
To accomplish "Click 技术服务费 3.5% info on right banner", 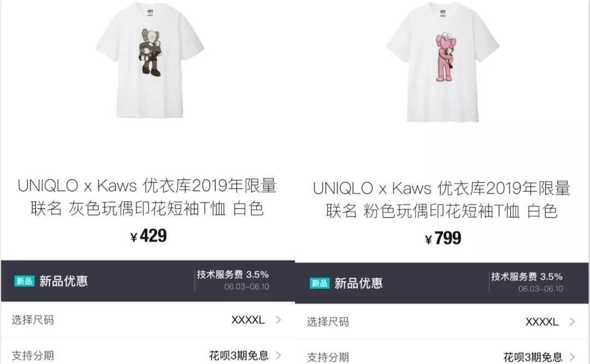I will click(x=527, y=277).
